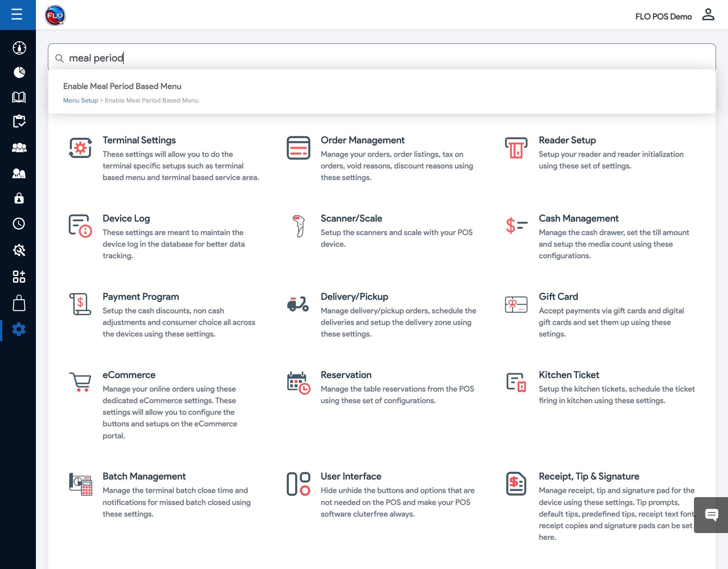728x569 pixels.
Task: Click the apps-plus grid sidebar icon
Action: click(x=19, y=277)
